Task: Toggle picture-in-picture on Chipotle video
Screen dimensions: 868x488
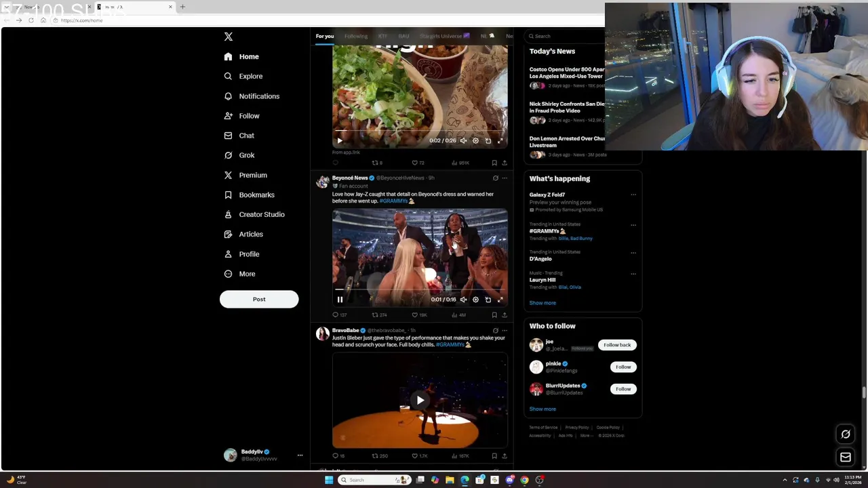Action: click(x=488, y=141)
